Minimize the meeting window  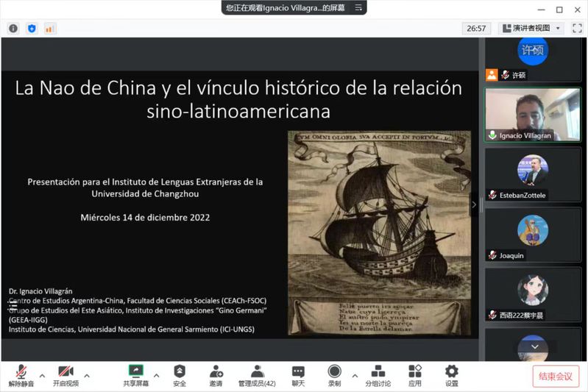(541, 10)
